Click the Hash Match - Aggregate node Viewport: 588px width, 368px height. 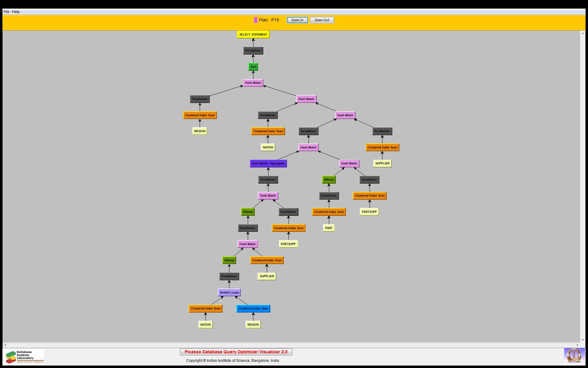(x=268, y=163)
